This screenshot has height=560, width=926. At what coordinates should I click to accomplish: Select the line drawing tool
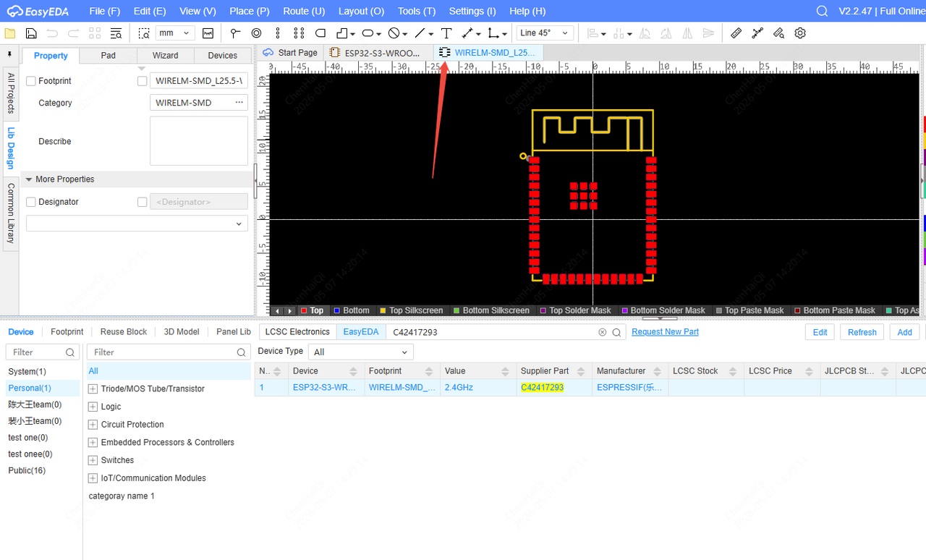[x=420, y=33]
